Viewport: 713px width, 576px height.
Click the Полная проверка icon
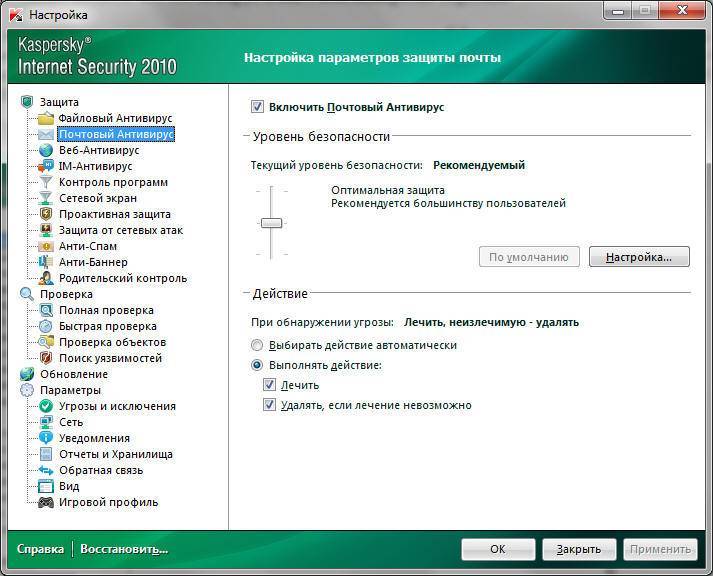45,310
